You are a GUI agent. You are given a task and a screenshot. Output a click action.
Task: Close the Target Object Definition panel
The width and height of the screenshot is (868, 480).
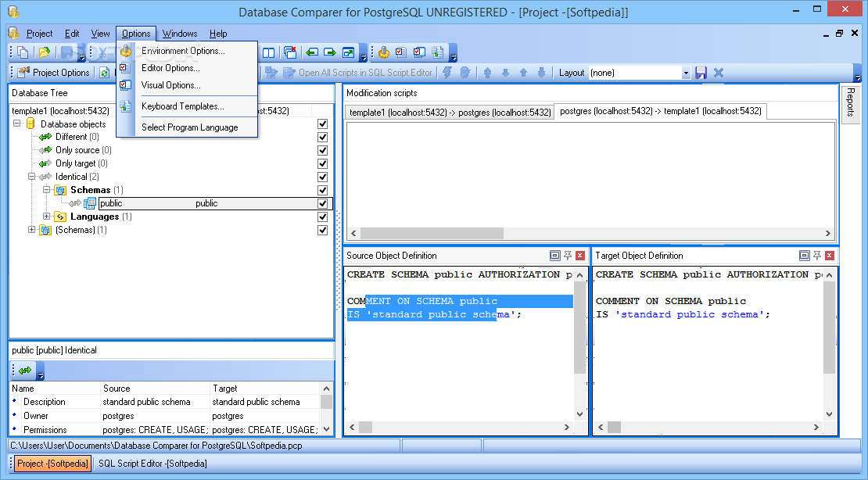point(829,255)
